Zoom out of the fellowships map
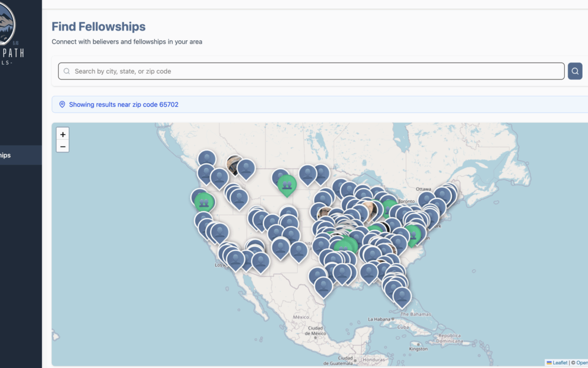 [x=63, y=146]
